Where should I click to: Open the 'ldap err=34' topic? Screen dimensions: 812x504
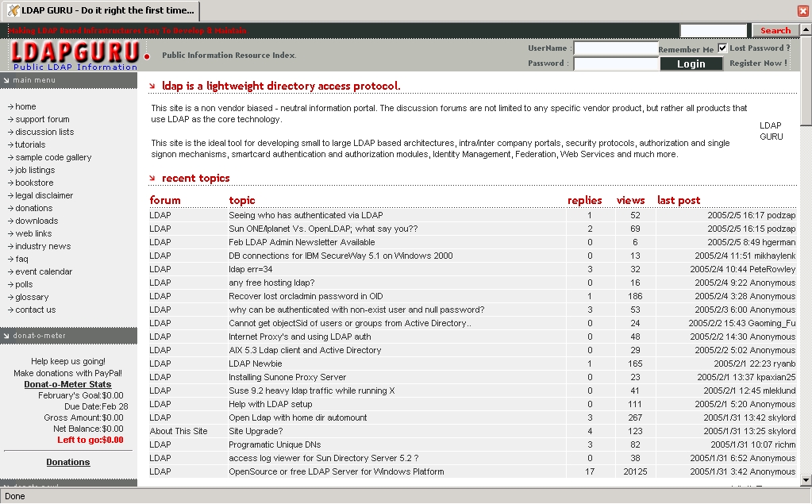[x=251, y=269]
